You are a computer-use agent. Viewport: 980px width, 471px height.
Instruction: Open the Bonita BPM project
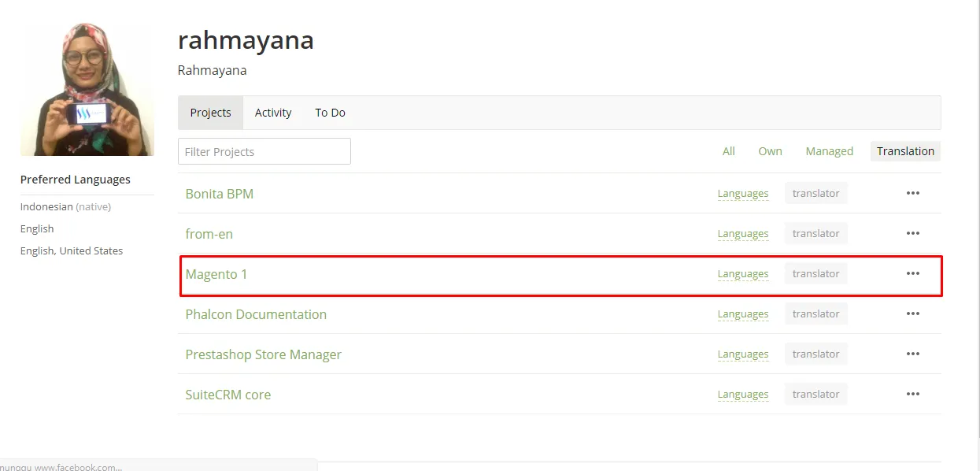tap(220, 194)
